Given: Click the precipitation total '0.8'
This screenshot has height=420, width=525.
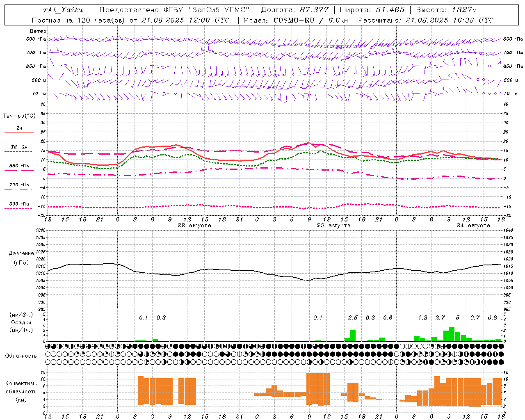Looking at the screenshot, I should 493,317.
